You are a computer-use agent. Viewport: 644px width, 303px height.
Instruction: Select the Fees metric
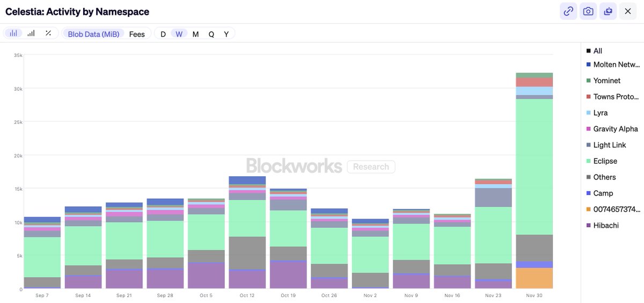[137, 34]
